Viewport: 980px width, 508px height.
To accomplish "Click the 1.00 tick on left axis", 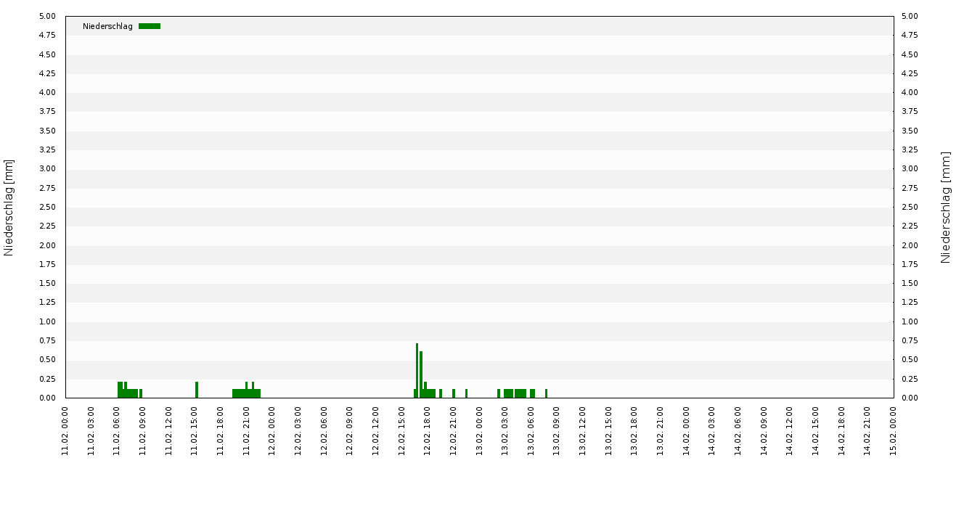I will point(47,321).
